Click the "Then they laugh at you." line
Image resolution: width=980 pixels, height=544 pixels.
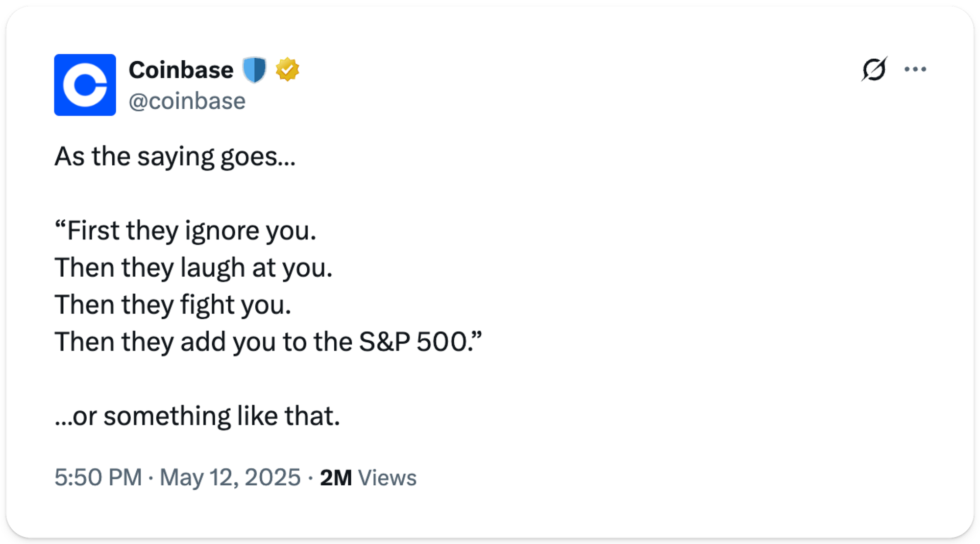pos(194,268)
